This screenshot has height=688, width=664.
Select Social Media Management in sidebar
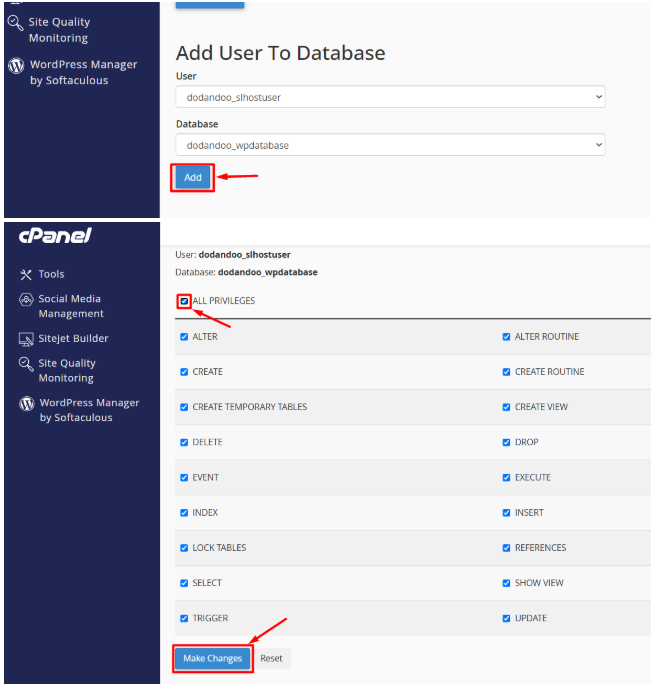(x=70, y=306)
